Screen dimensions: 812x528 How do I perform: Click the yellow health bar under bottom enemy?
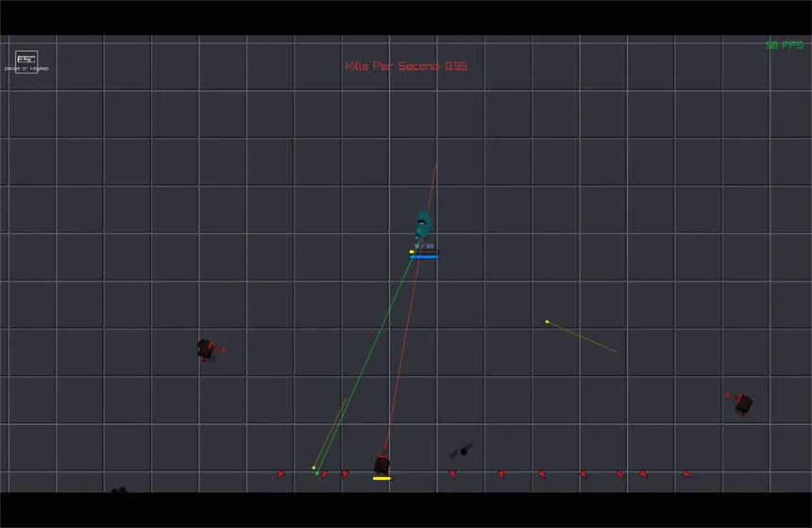click(x=382, y=478)
